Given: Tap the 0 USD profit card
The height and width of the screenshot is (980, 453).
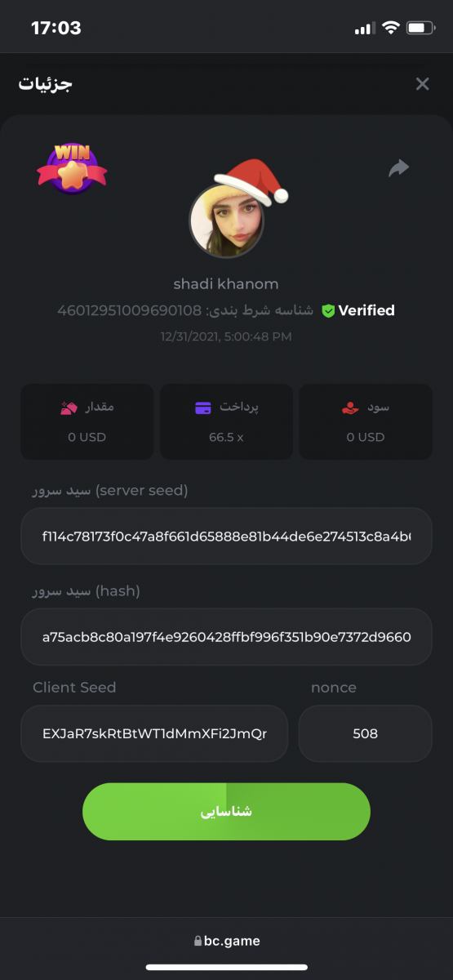Looking at the screenshot, I should coord(365,421).
